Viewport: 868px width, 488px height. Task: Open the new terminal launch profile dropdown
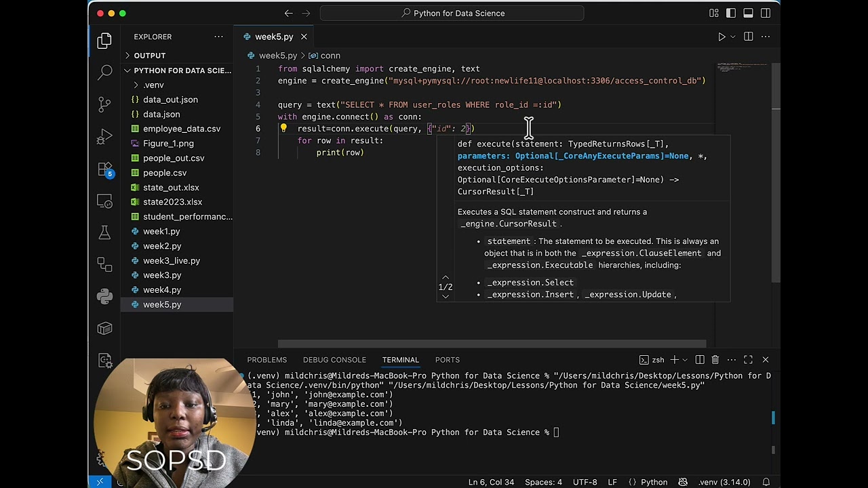tap(685, 360)
